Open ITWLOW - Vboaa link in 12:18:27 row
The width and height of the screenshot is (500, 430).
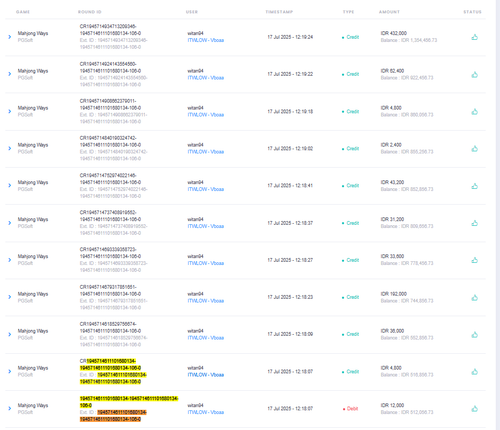tap(206, 263)
